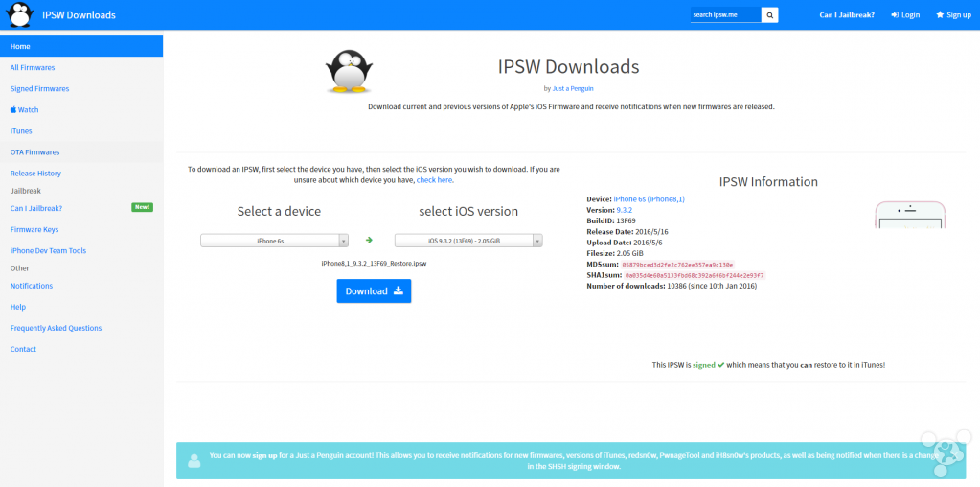Expand the iPhone 6s device dropdown
Screen dimensions: 980x487
click(274, 240)
